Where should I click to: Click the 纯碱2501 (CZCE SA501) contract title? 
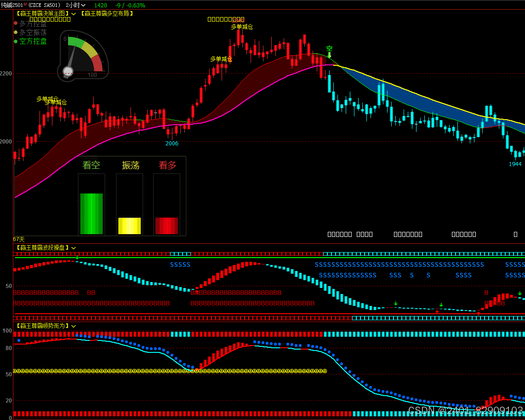coord(31,5)
